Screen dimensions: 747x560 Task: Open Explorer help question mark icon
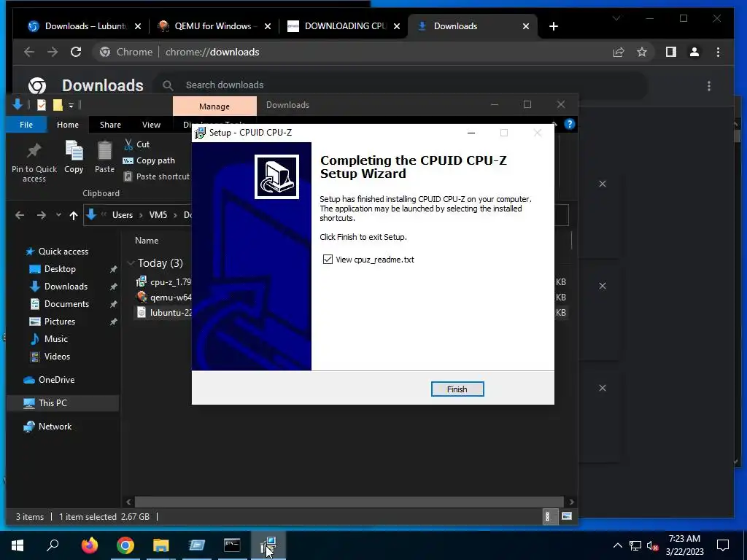(569, 124)
